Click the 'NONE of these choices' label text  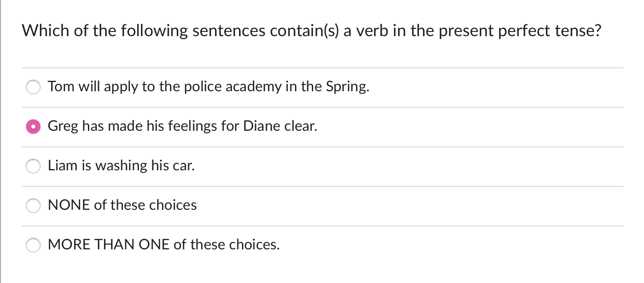[122, 205]
